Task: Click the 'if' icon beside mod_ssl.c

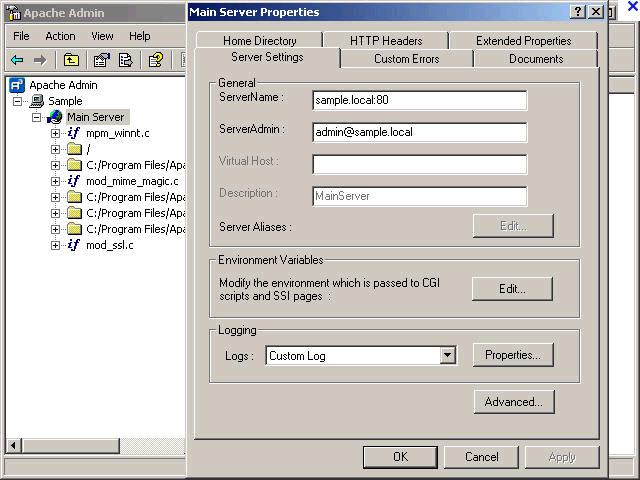Action: click(x=74, y=245)
